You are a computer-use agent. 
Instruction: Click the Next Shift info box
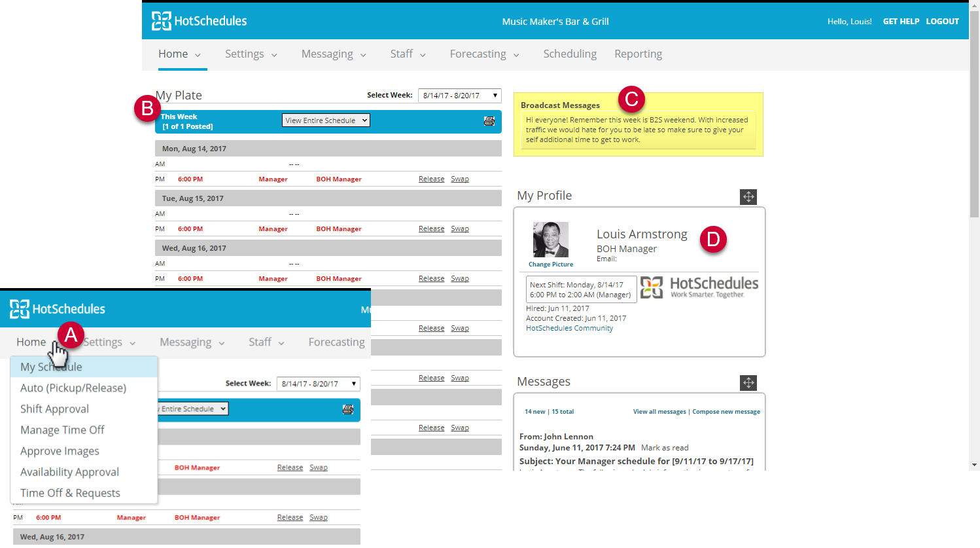581,290
